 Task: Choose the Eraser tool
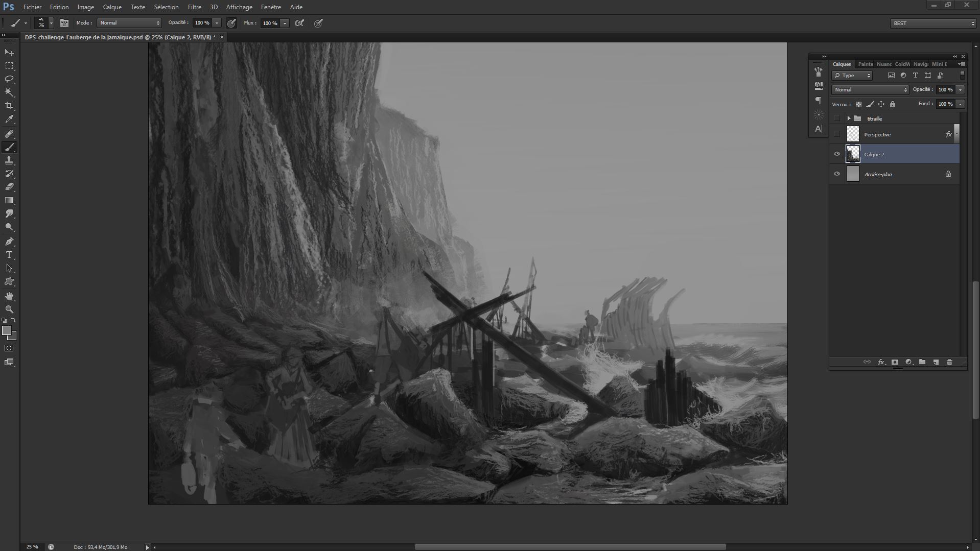point(9,187)
